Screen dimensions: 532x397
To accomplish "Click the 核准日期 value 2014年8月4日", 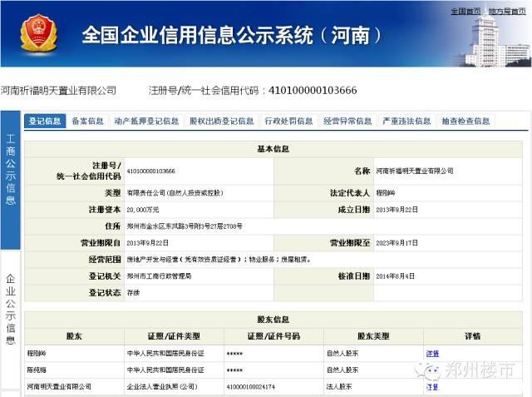I will coord(396,276).
